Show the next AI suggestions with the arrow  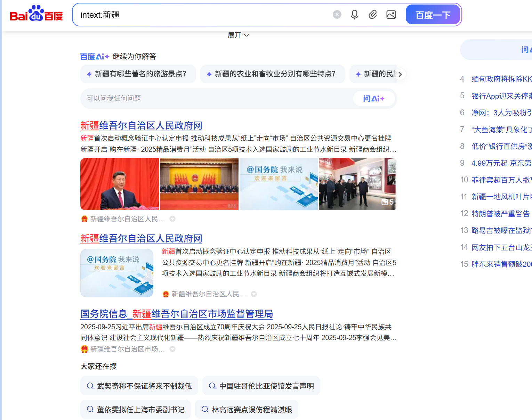click(400, 74)
